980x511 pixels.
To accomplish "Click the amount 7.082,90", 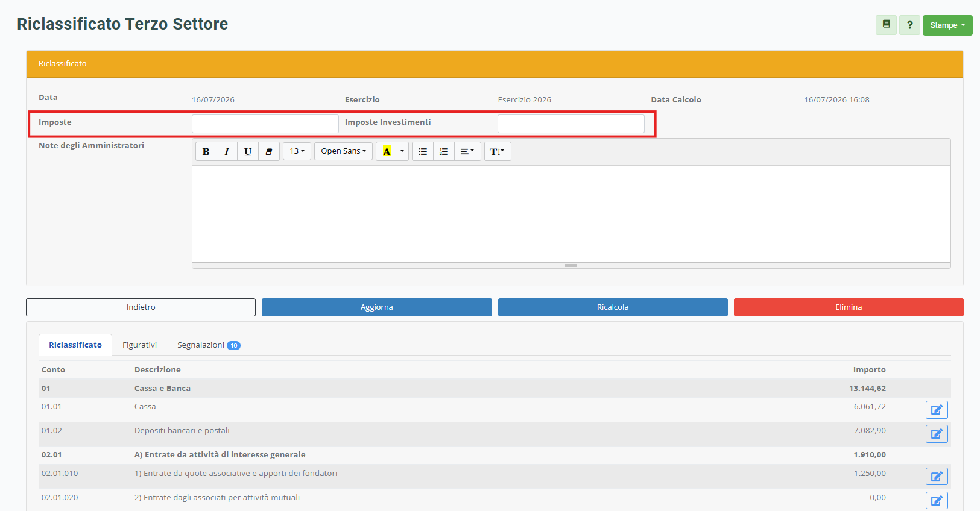I will [x=870, y=431].
